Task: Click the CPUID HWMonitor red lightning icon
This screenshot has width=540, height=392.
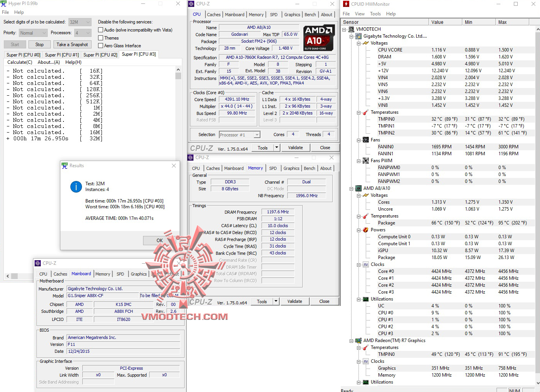Action: coord(346,4)
